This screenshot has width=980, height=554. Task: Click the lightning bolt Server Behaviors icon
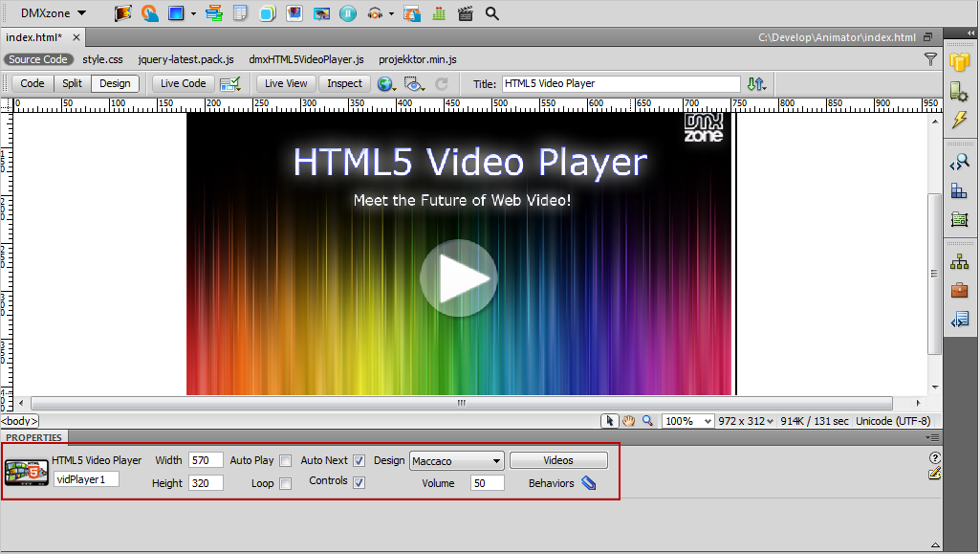[x=959, y=120]
